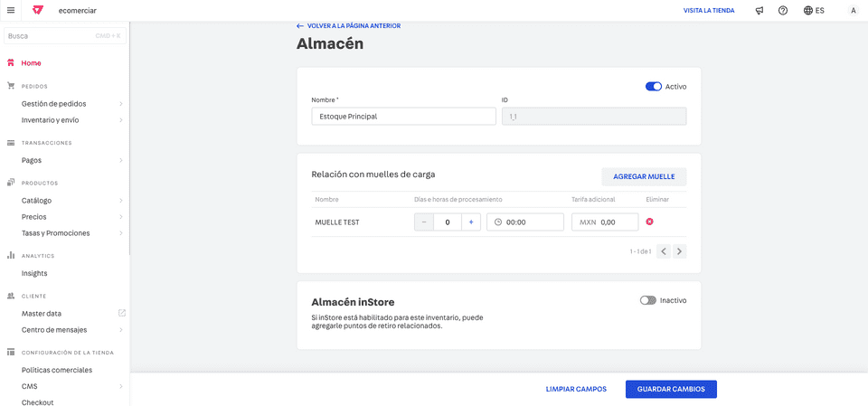Viewport: 868px width, 406px height.
Task: Expand the Catálogo submenu
Action: [120, 201]
